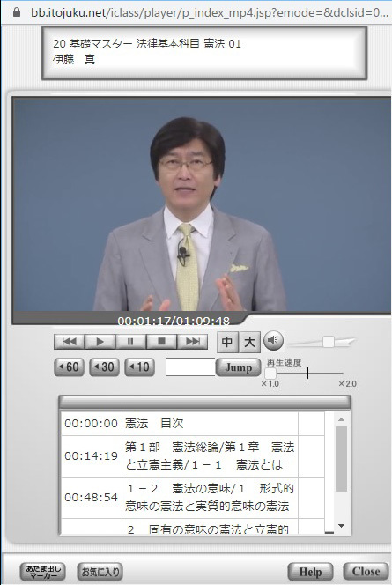
Task: Click the chapter list scroll-up arrow
Action: pos(341,419)
